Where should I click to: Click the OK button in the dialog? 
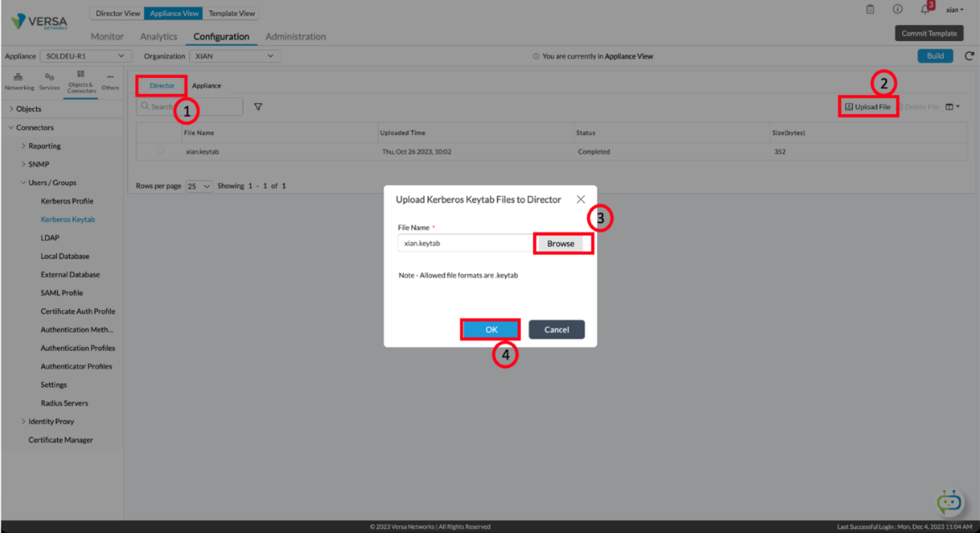[x=490, y=329]
